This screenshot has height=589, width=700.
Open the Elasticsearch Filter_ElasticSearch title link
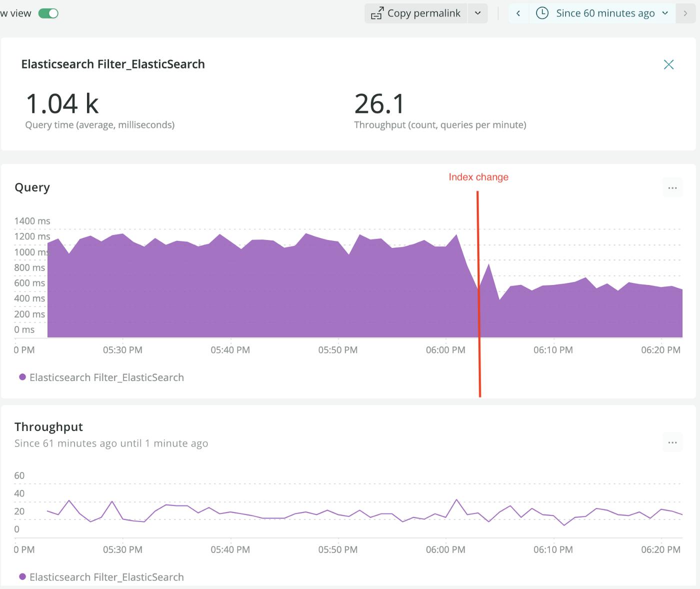tap(113, 64)
